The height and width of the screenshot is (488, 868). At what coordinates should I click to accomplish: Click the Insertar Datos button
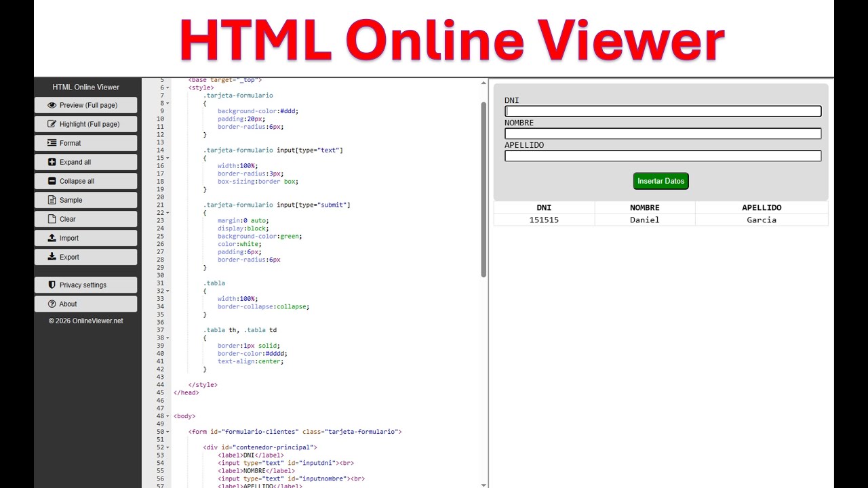pyautogui.click(x=660, y=181)
